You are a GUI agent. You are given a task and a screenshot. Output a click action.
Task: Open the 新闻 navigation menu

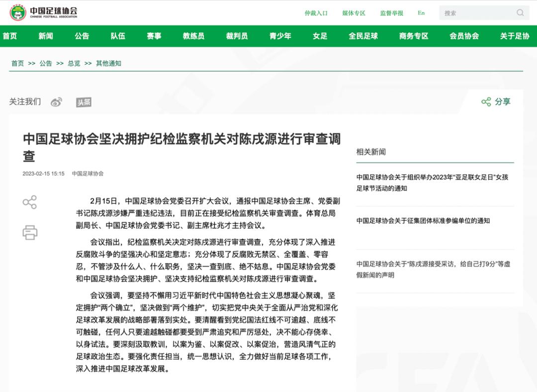pos(46,36)
